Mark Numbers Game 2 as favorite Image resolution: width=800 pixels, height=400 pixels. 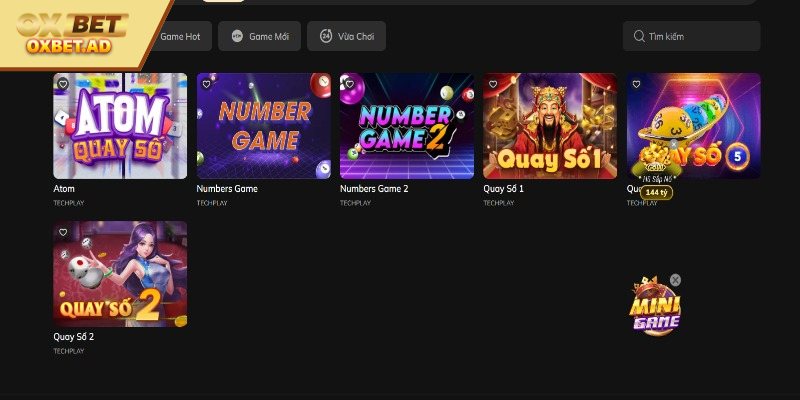point(349,84)
